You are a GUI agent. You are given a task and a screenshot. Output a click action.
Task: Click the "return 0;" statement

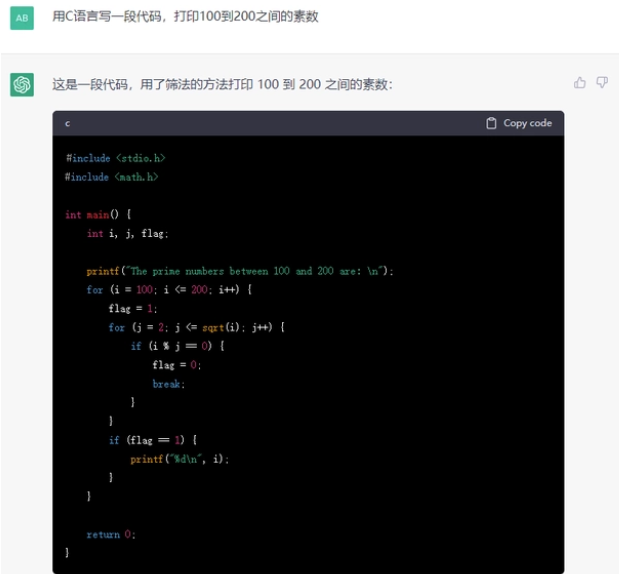tap(110, 534)
